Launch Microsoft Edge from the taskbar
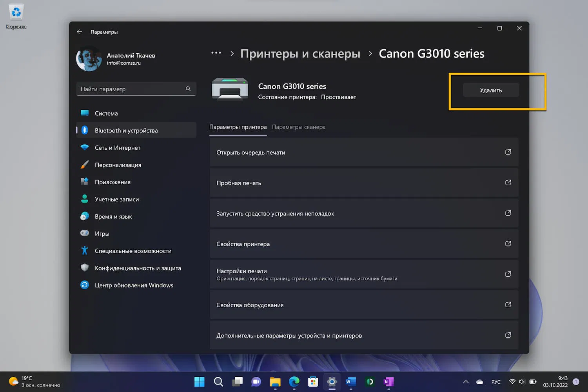Screen dimensions: 588x392 (x=294, y=382)
